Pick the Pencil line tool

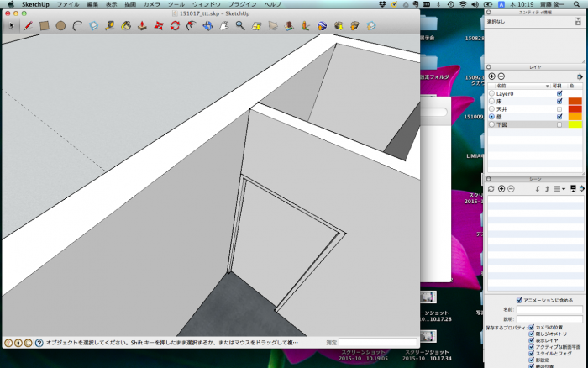tap(27, 26)
